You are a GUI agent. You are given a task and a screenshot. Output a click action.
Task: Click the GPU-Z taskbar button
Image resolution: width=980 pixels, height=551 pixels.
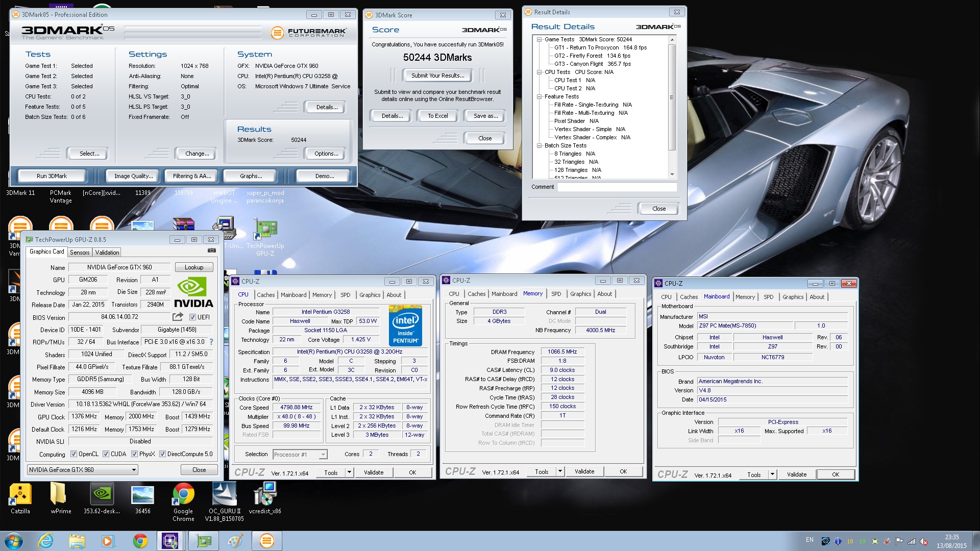tap(203, 541)
